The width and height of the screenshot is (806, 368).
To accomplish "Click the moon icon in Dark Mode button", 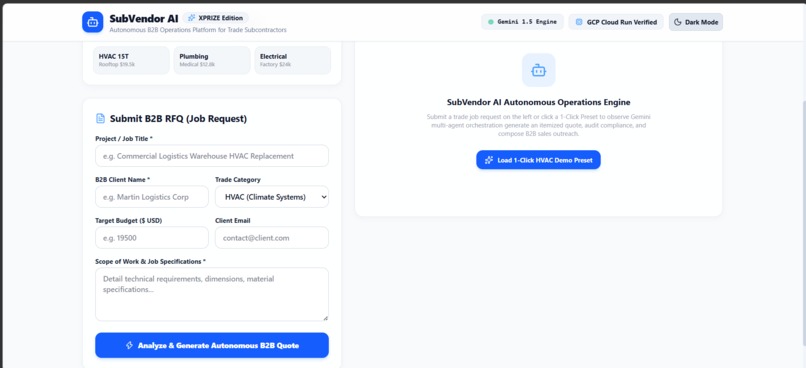I will (x=677, y=22).
